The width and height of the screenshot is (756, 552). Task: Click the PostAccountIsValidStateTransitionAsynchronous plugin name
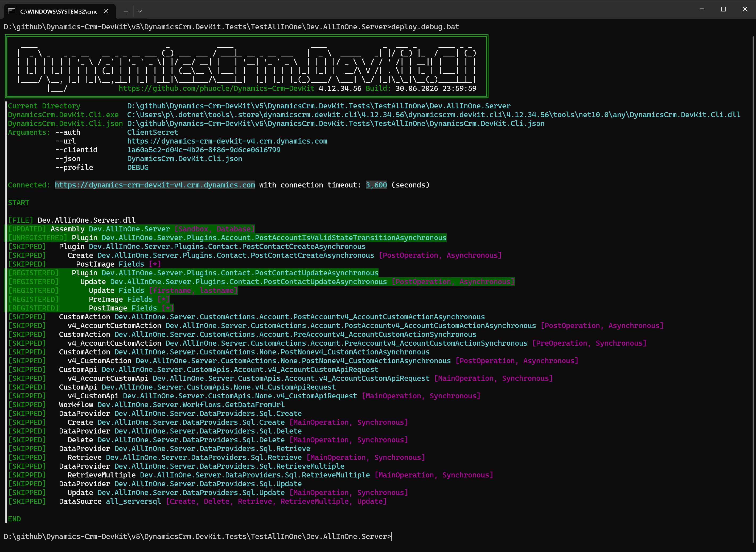point(351,238)
